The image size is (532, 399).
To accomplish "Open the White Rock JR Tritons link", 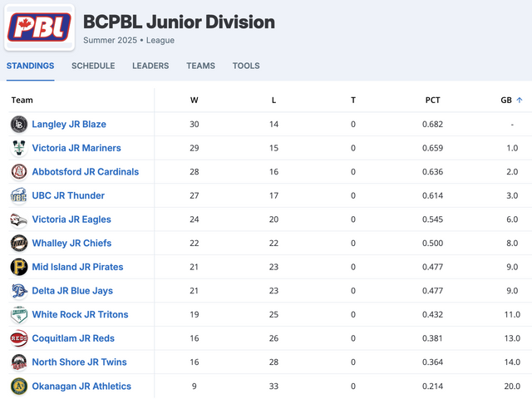I will [x=80, y=315].
